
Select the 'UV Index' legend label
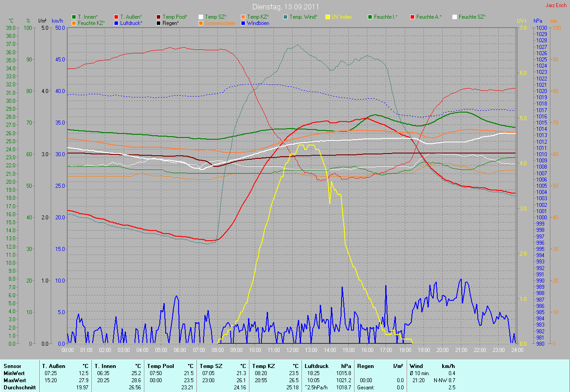coord(342,17)
